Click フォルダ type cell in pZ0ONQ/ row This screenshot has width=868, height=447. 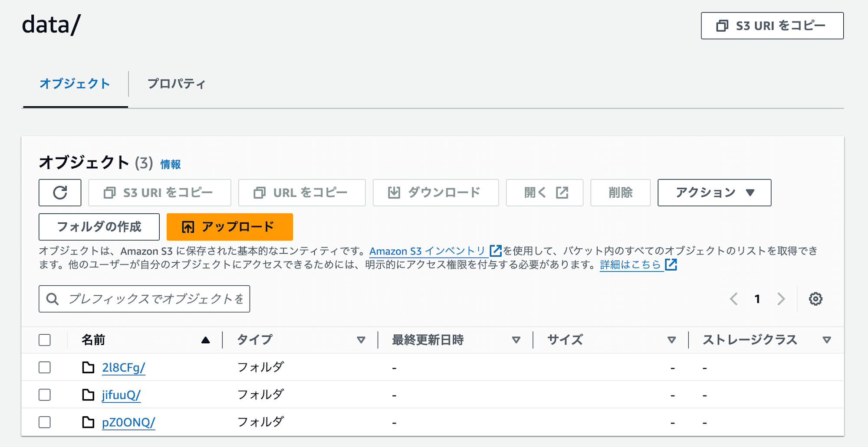(x=261, y=422)
